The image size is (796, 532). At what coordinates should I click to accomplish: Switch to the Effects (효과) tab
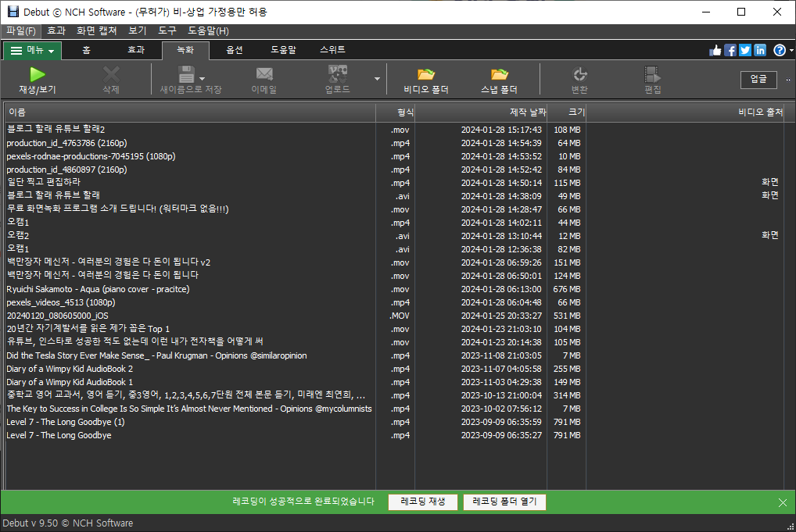click(135, 50)
